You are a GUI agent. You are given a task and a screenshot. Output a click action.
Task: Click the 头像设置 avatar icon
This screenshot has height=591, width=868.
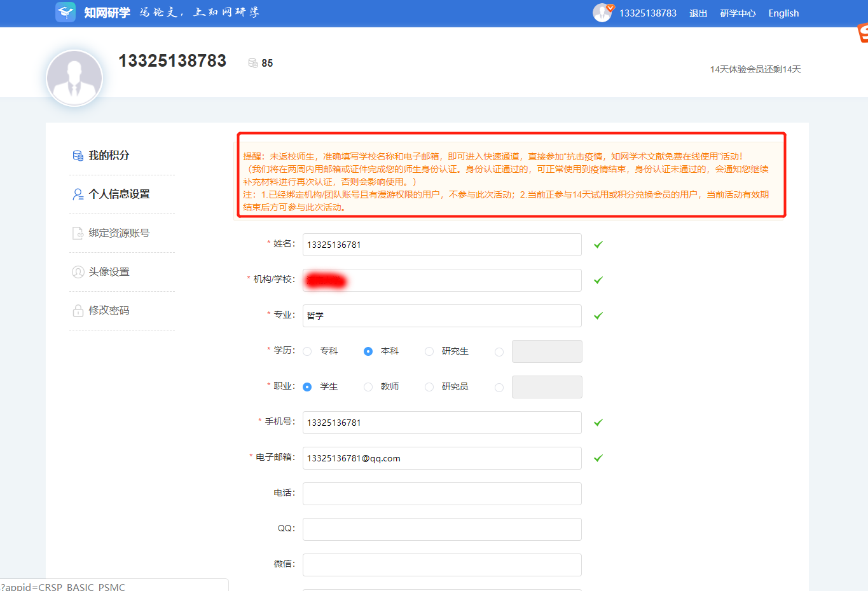[78, 272]
